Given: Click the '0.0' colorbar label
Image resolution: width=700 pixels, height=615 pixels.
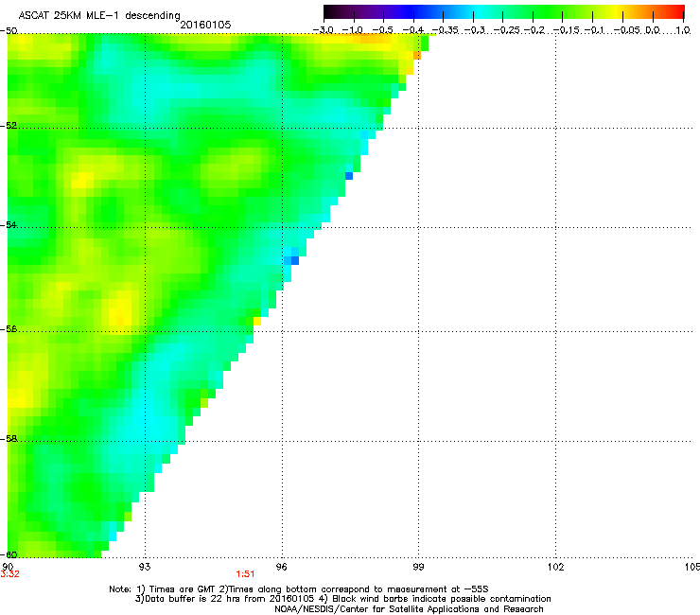Looking at the screenshot, I should [x=653, y=30].
